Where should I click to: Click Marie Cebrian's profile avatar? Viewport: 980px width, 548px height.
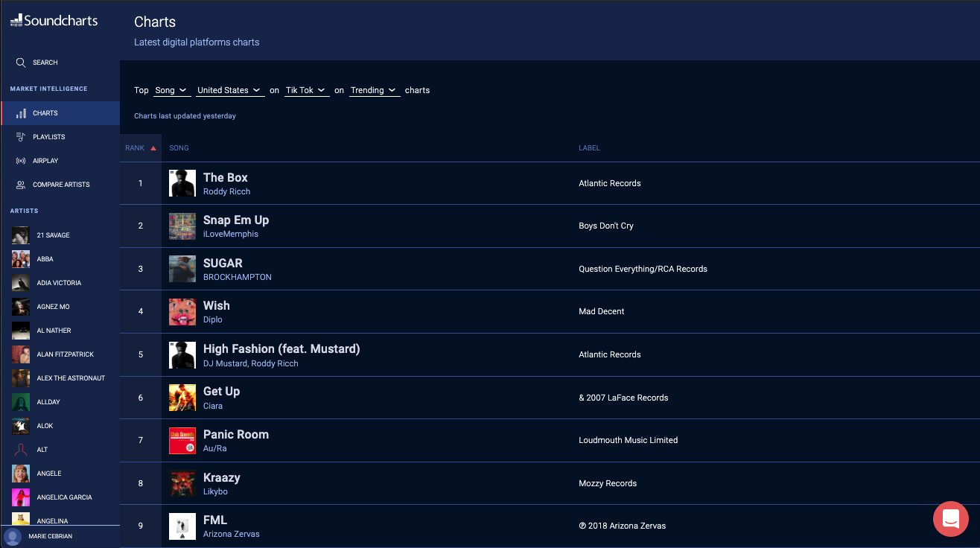[x=13, y=536]
